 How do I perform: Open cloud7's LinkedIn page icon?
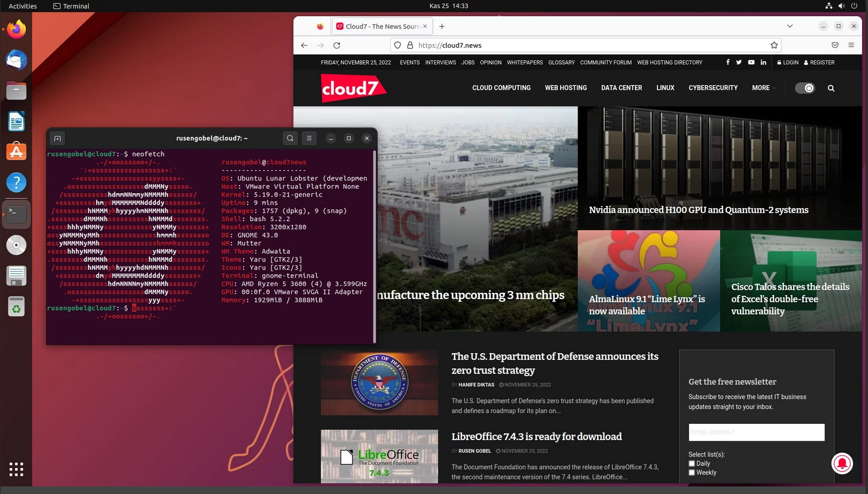pyautogui.click(x=764, y=63)
